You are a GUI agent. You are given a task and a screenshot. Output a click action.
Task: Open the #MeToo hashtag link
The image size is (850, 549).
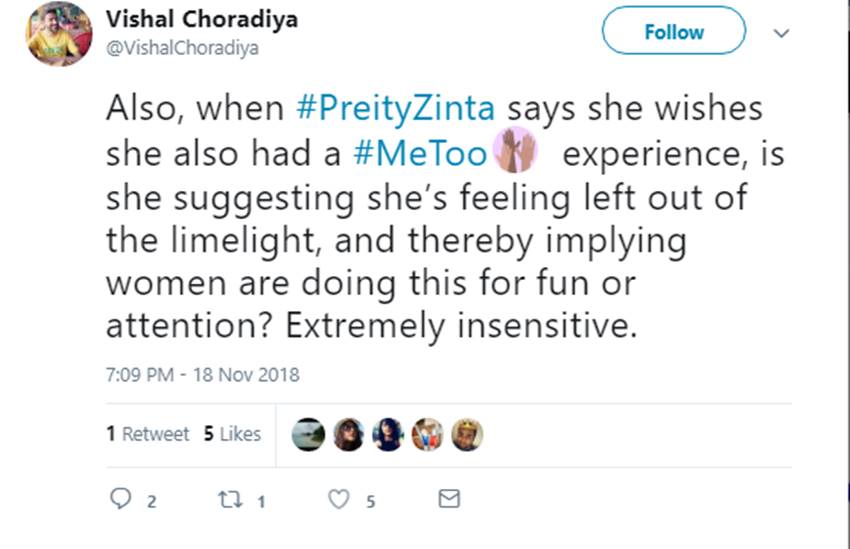(x=421, y=154)
